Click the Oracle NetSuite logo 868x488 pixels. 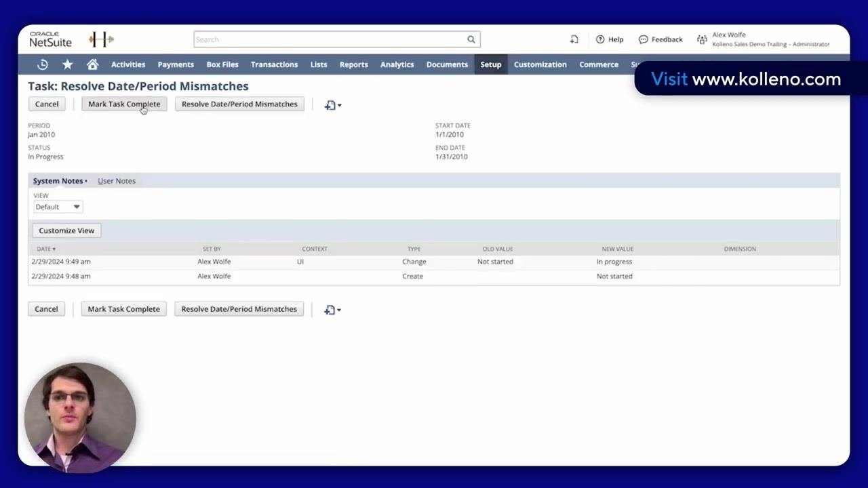coord(50,39)
